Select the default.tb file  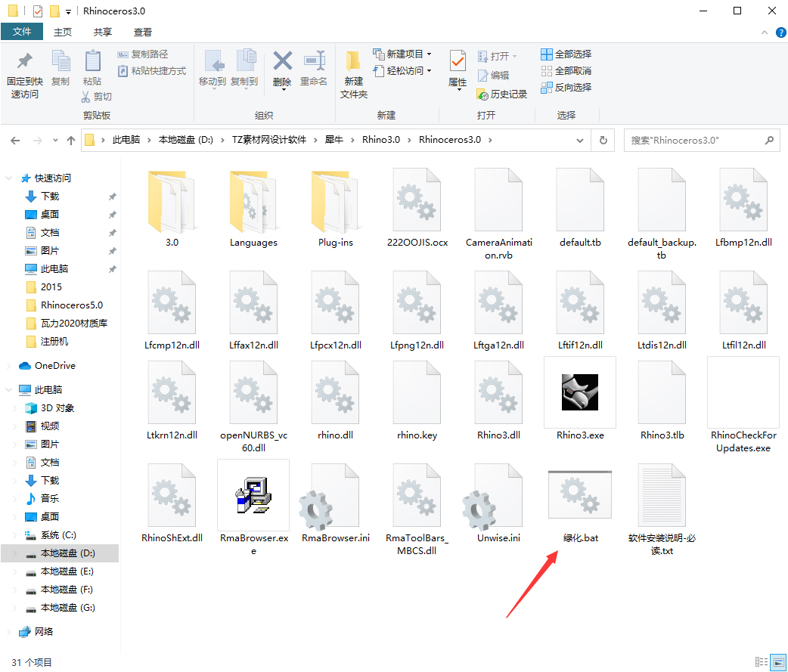coord(580,209)
